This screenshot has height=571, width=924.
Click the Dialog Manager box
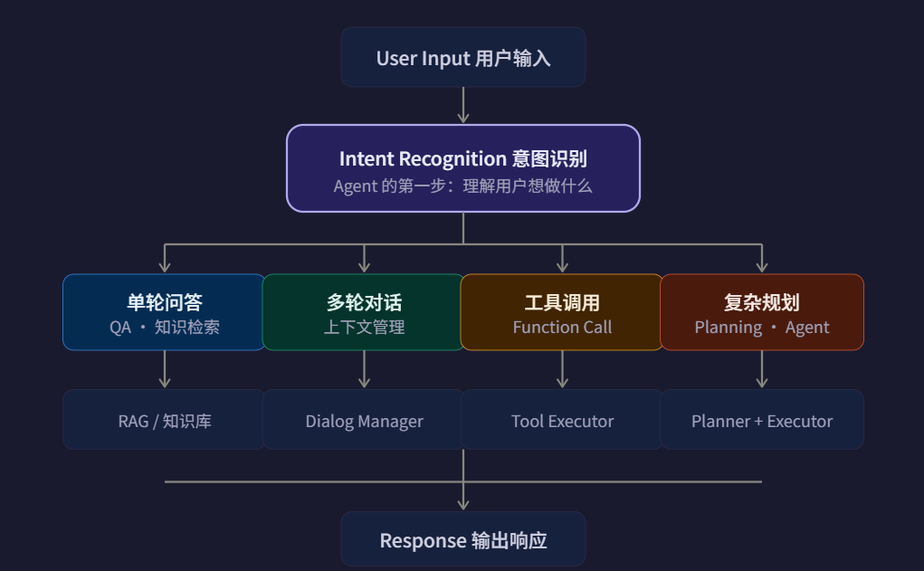[x=364, y=420]
